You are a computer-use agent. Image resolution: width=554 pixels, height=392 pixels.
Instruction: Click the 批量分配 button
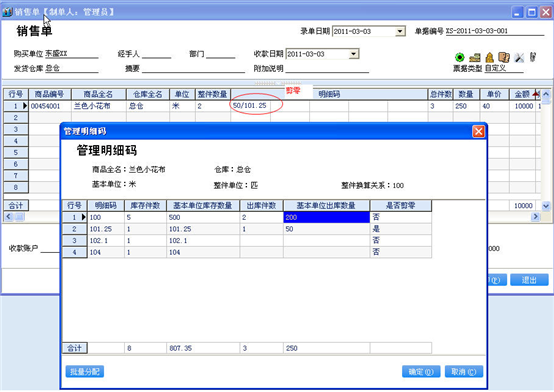(x=85, y=371)
